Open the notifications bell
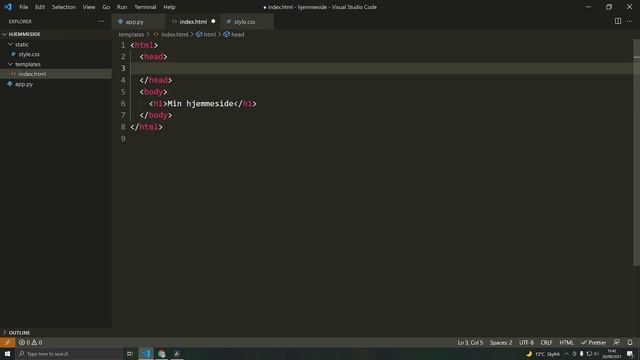The width and height of the screenshot is (640, 360). tap(630, 342)
